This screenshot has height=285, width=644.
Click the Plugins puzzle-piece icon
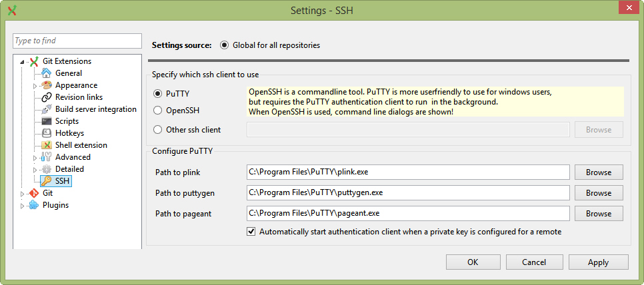(34, 205)
